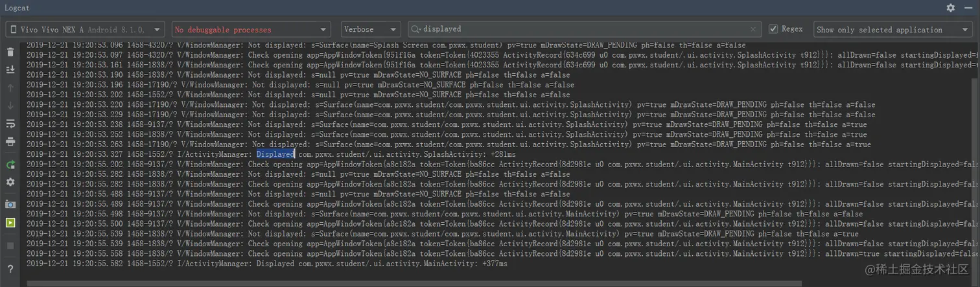The width and height of the screenshot is (980, 287).
Task: Select the log line timestamped 19:20:53.196
Action: [x=300, y=85]
